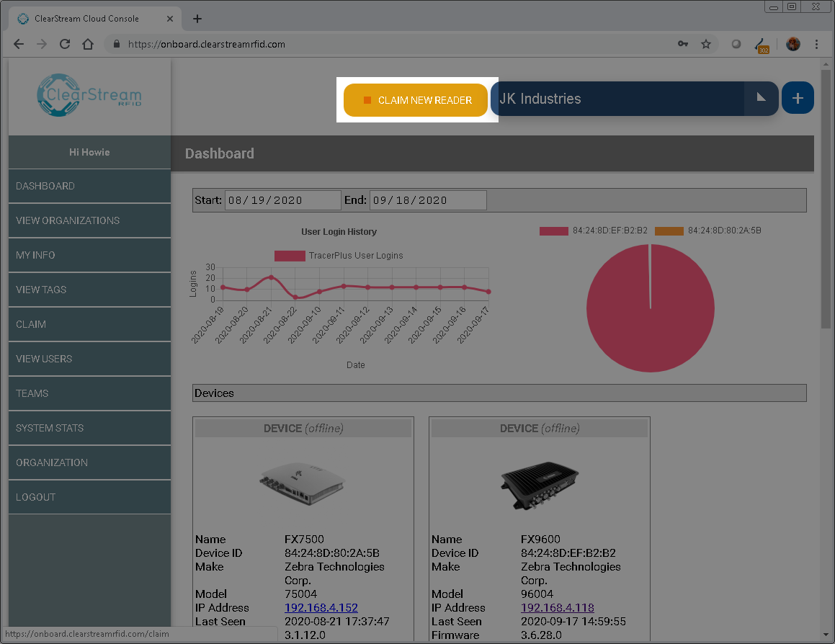This screenshot has width=835, height=644.
Task: Click the FX9600 device image
Action: pyautogui.click(x=540, y=486)
